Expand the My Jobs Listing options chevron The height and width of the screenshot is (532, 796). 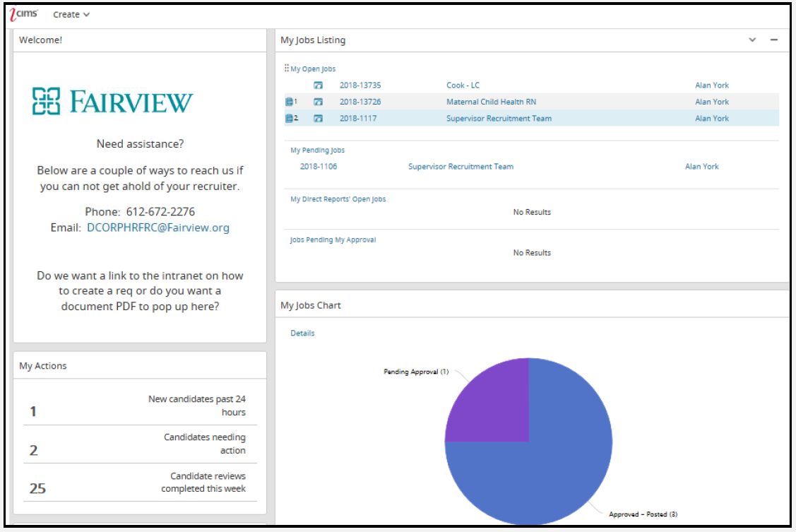(752, 40)
